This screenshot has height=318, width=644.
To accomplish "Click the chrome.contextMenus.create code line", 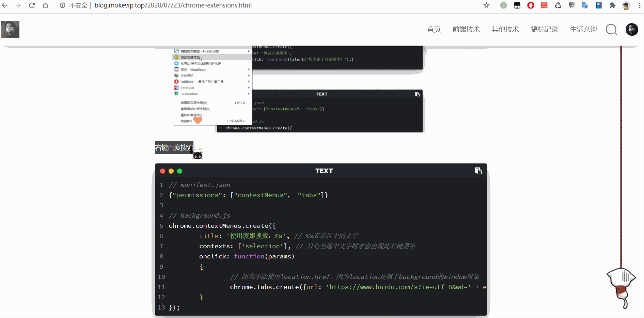I will (x=222, y=226).
